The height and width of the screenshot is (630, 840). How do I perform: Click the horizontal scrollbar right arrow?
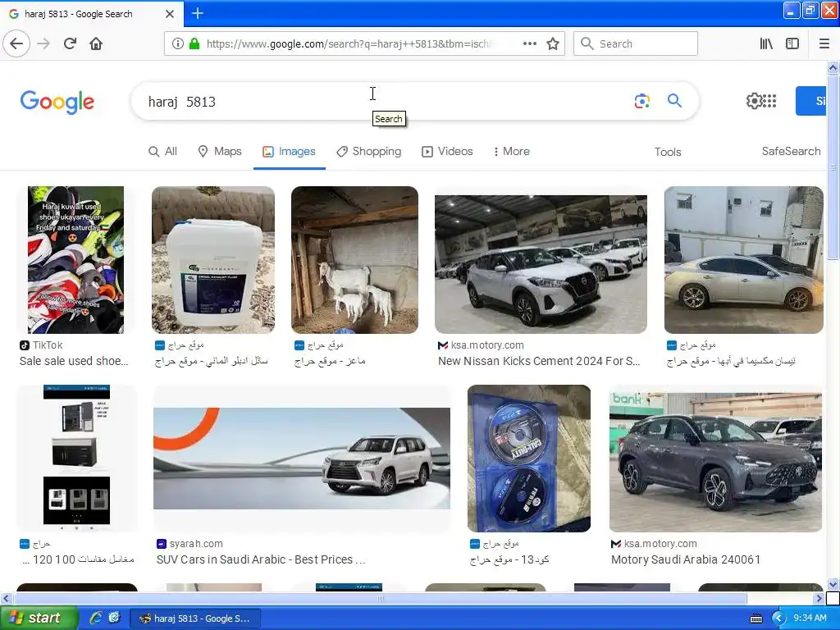[819, 598]
